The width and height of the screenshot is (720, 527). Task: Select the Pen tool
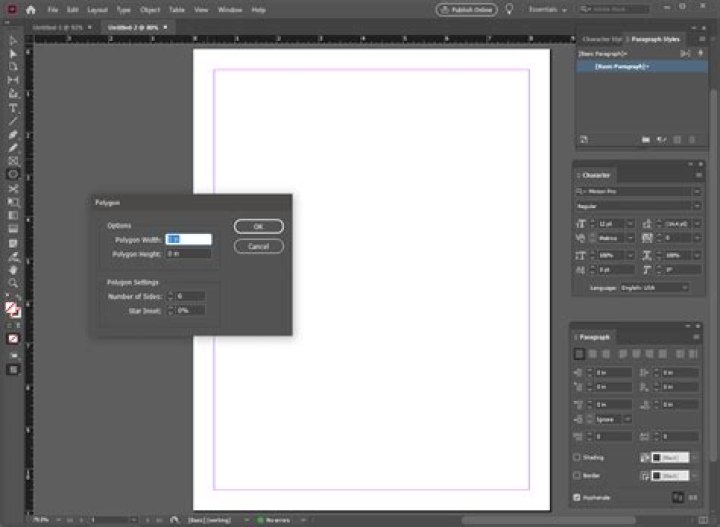tap(13, 135)
